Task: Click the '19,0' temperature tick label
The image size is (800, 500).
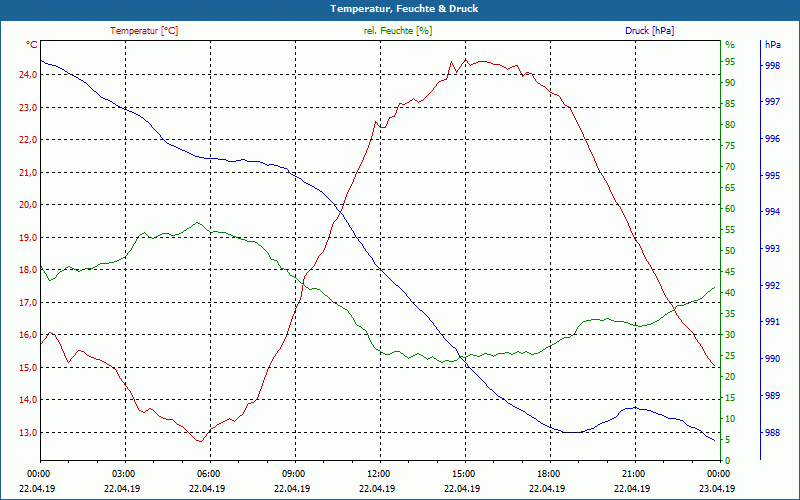Action: click(x=29, y=238)
